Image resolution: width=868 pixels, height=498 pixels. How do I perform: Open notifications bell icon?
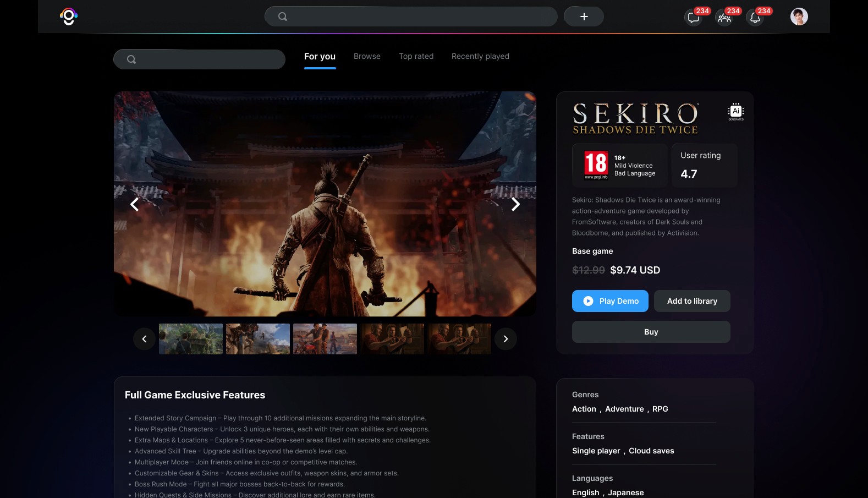[755, 18]
